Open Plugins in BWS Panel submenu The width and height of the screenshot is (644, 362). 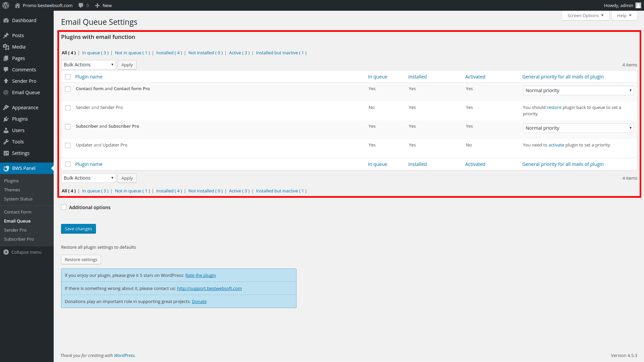point(11,181)
